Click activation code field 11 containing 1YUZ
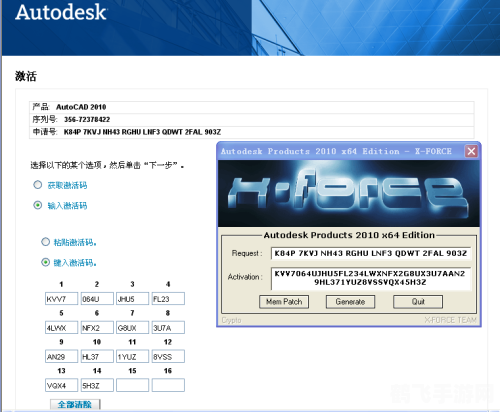This screenshot has height=412, width=500. (x=132, y=356)
